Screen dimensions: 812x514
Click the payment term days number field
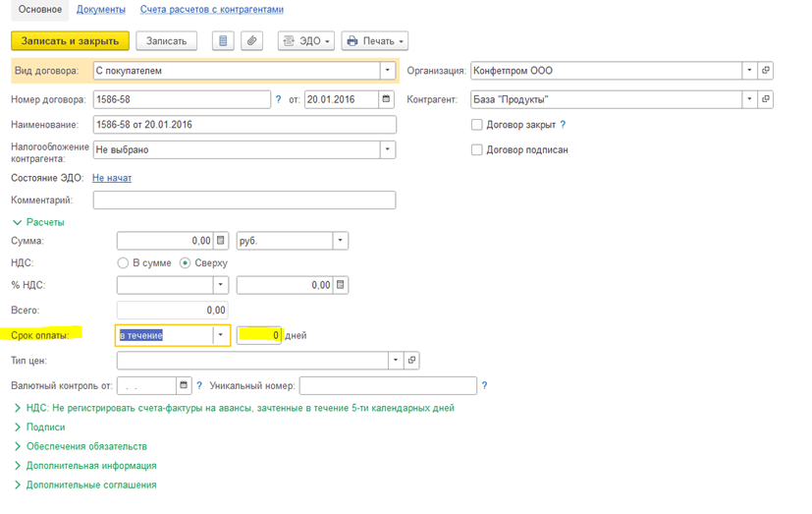click(x=259, y=335)
